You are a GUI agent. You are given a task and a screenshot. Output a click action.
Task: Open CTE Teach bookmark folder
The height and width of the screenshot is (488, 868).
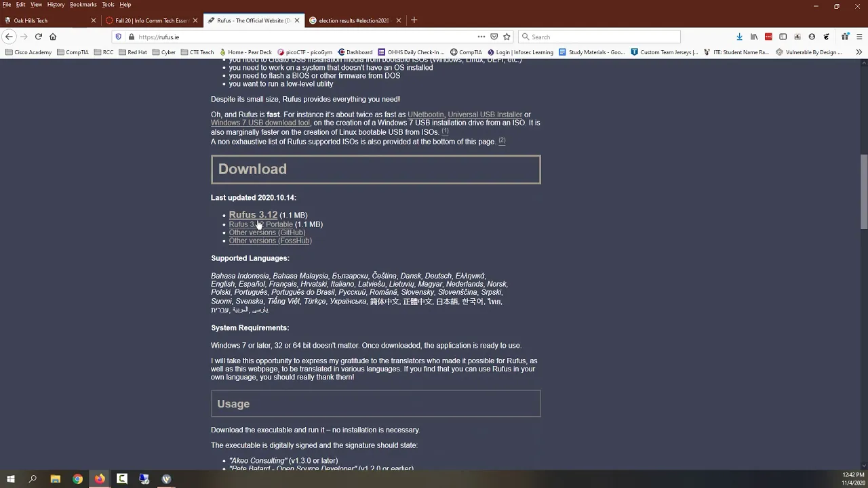coord(197,52)
